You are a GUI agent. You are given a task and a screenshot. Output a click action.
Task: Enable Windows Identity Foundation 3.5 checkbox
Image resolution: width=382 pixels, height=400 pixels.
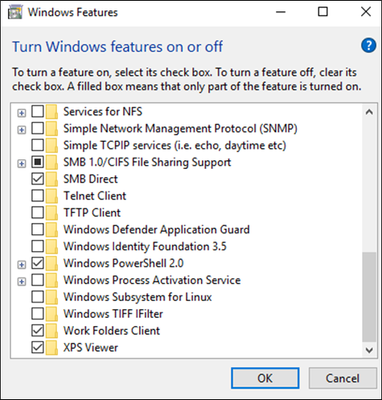(x=38, y=247)
